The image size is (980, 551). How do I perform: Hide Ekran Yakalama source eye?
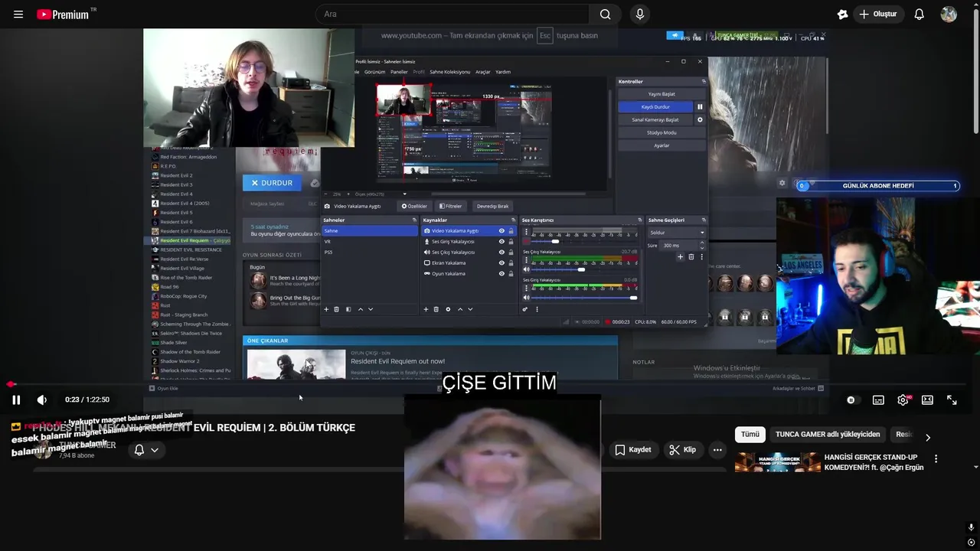tap(501, 262)
